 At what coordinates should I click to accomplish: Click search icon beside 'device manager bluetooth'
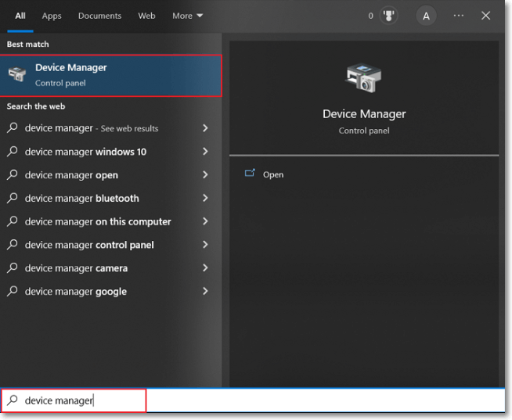[13, 198]
